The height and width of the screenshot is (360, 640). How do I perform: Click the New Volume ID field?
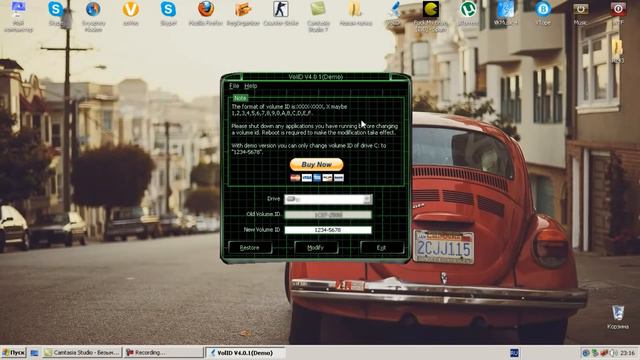click(x=328, y=230)
